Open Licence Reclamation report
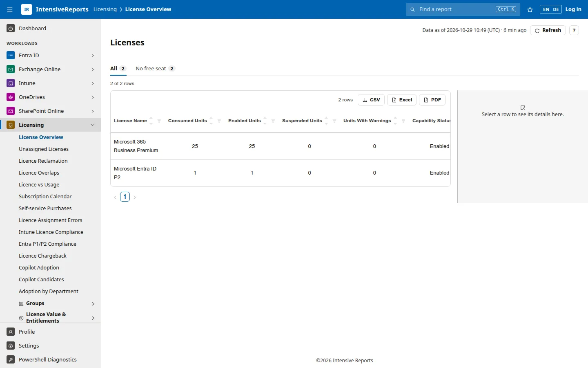Image resolution: width=588 pixels, height=368 pixels. click(x=43, y=161)
